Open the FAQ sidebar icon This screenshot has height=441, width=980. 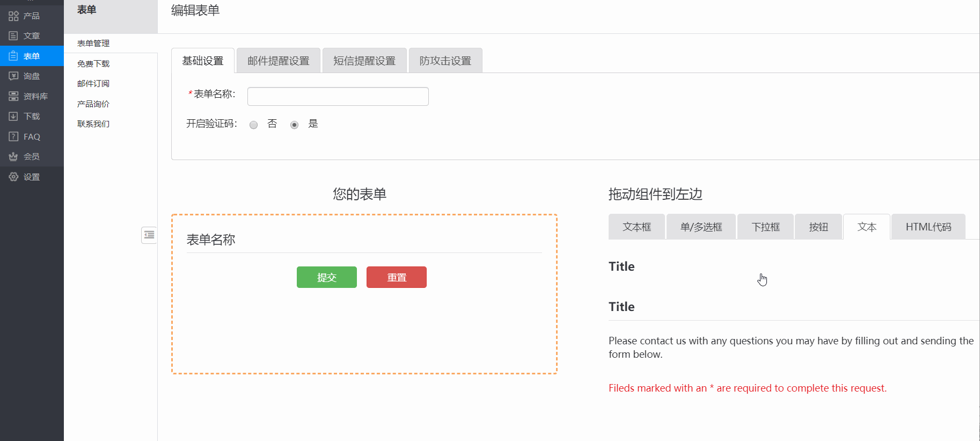click(x=13, y=136)
